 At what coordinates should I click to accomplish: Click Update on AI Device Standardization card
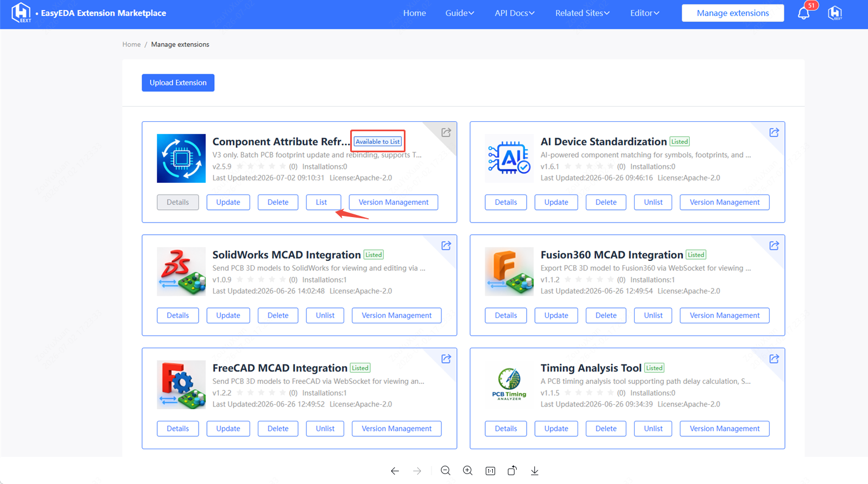556,202
